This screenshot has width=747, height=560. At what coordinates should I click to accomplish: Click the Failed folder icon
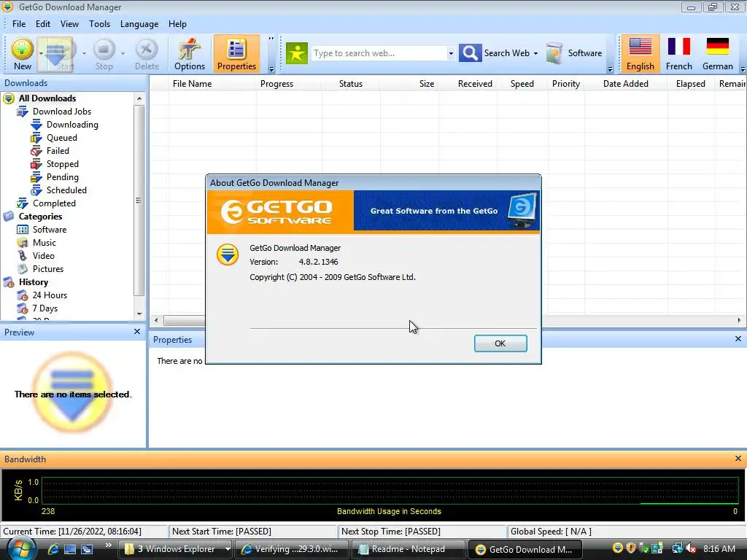(36, 151)
